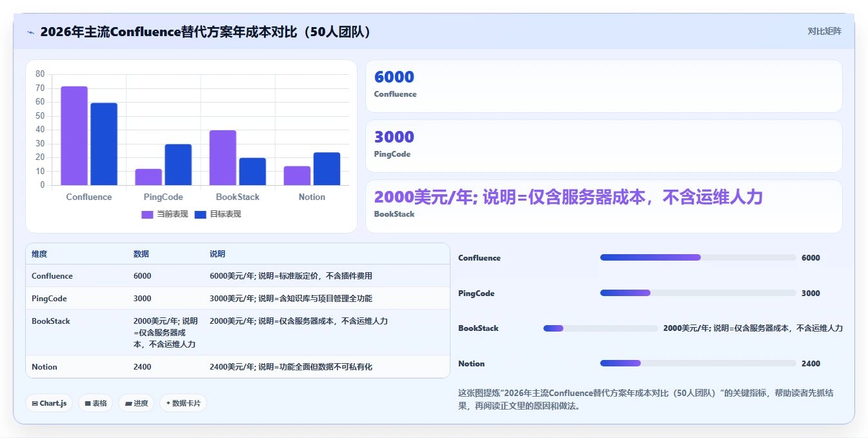
Task: Click the BookStack label in progress list
Action: point(478,328)
